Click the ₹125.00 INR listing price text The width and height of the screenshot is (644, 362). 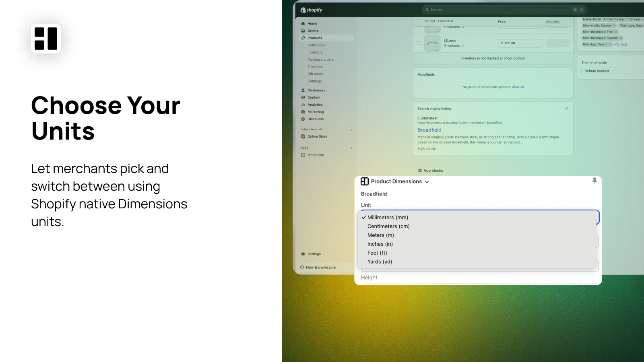point(427,149)
